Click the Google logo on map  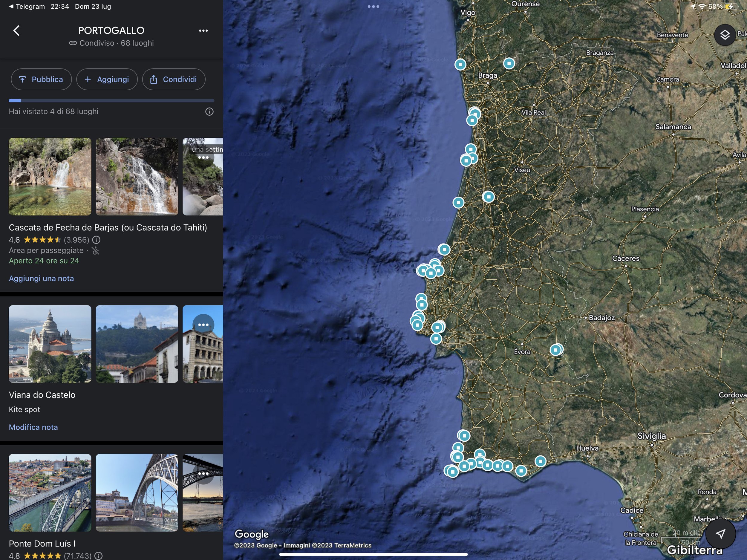click(x=252, y=534)
